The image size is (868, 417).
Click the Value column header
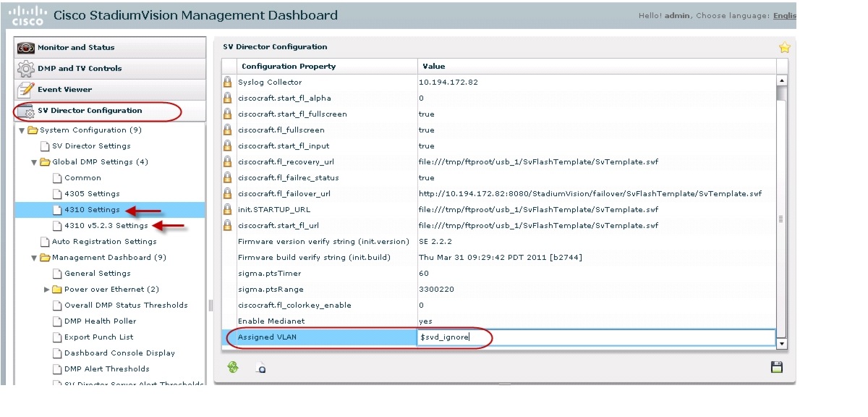click(x=597, y=67)
